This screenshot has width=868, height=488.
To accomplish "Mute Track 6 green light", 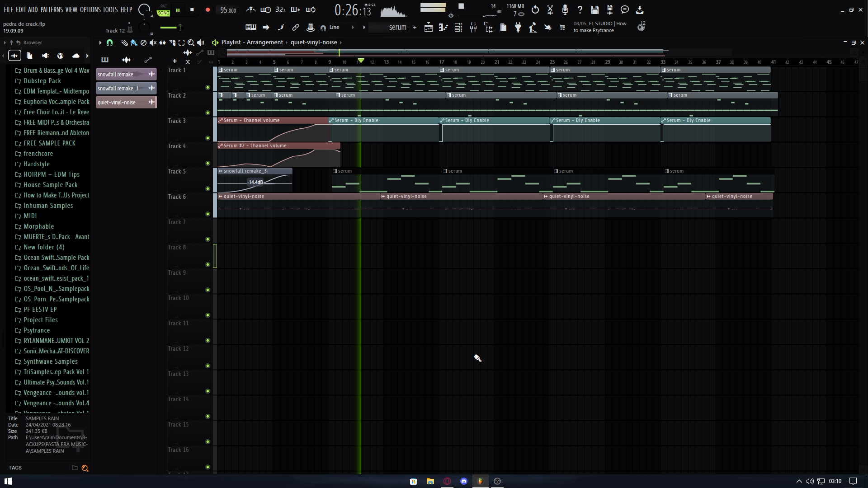I will click(208, 214).
